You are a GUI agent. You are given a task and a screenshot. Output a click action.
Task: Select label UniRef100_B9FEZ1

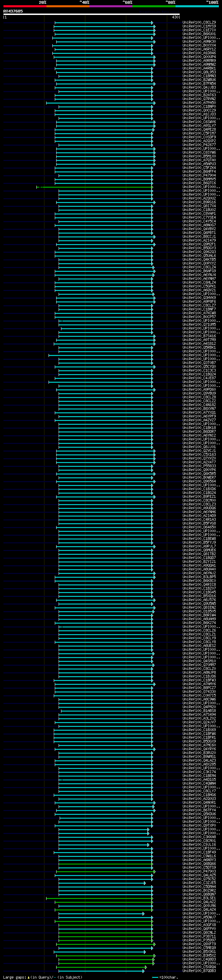tap(199, 496)
